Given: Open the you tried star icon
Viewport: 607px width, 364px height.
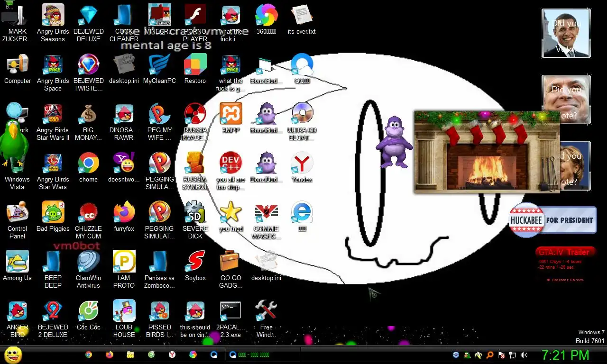Looking at the screenshot, I should pos(230,217).
